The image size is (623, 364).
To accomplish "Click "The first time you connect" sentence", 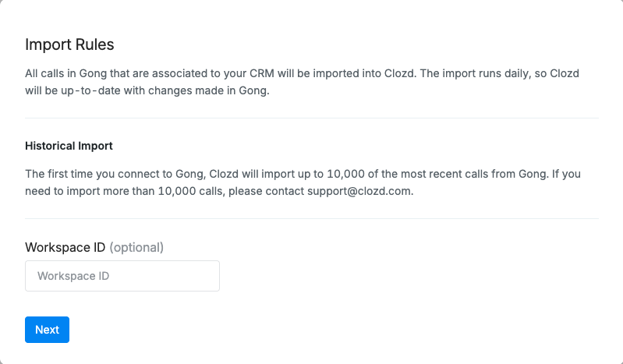I will pyautogui.click(x=93, y=173).
